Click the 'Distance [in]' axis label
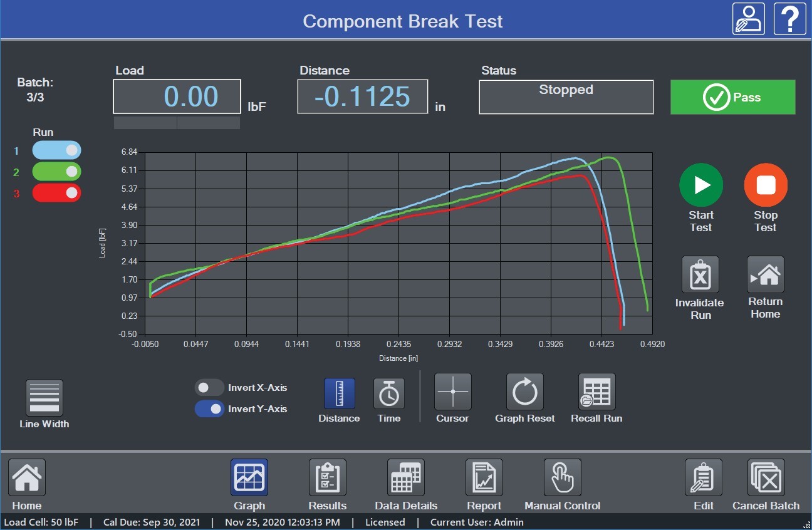This screenshot has height=530, width=812. click(x=398, y=358)
